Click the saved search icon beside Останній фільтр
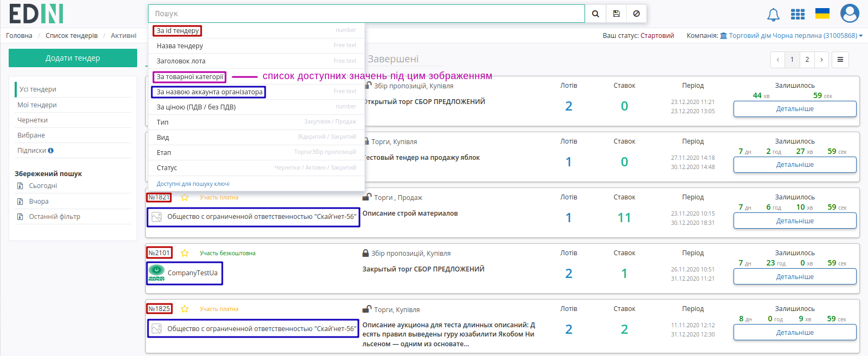 [20, 217]
